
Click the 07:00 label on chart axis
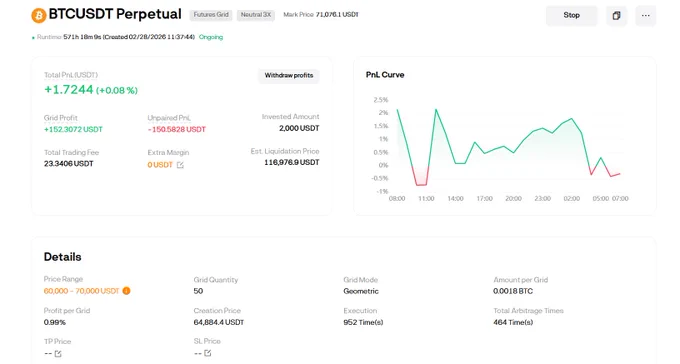click(620, 198)
